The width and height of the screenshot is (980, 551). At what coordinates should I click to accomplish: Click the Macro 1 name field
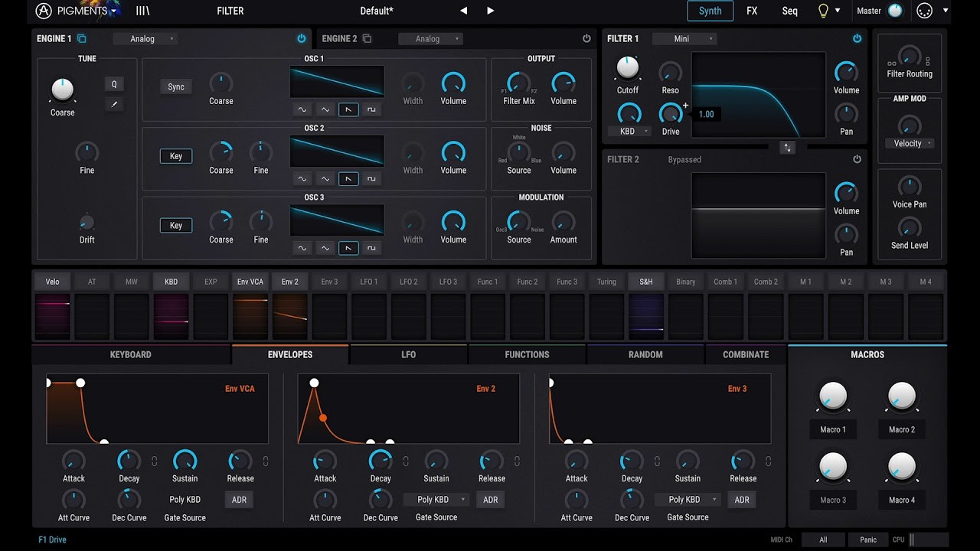(x=833, y=430)
